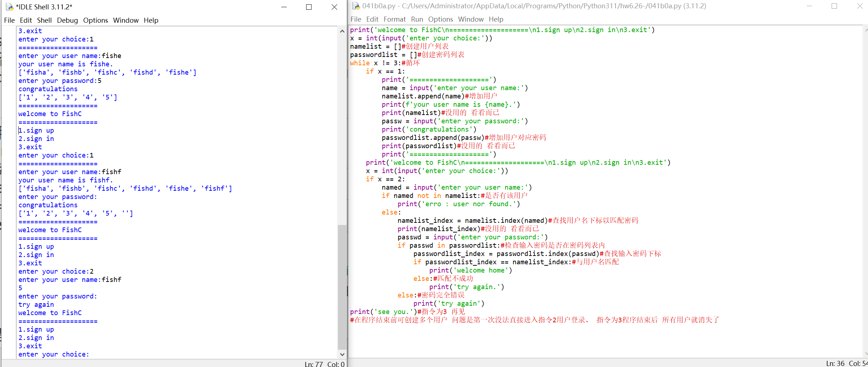The height and width of the screenshot is (367, 868).
Task: Maximize the IDLE Shell window
Action: tap(309, 7)
